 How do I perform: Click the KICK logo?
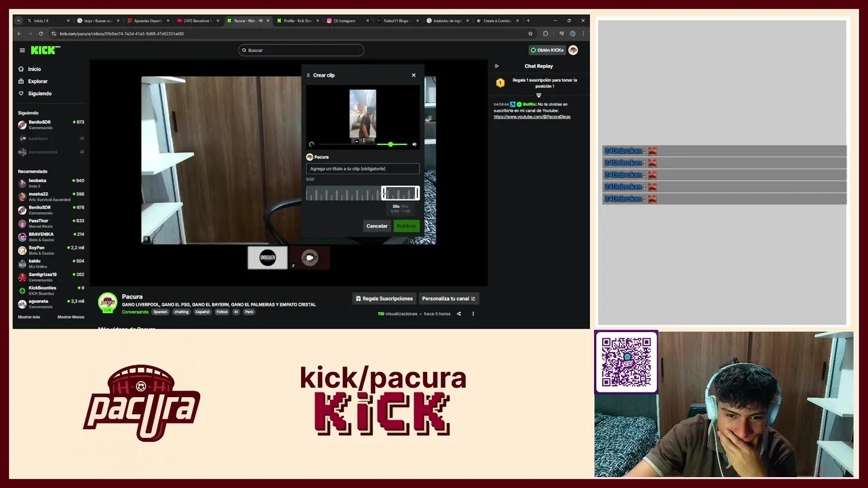pyautogui.click(x=45, y=50)
